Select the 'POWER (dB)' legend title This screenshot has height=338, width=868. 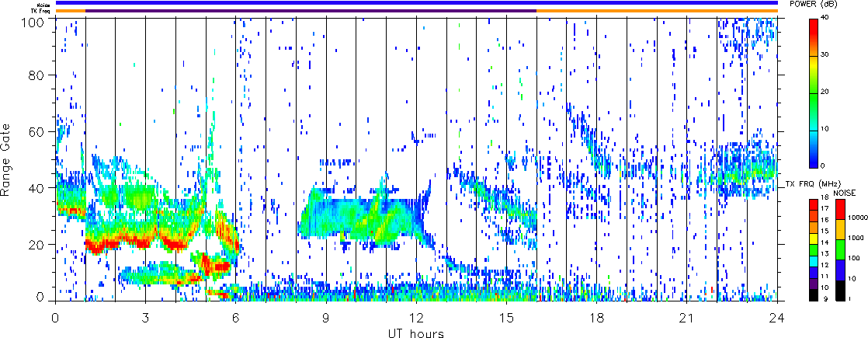814,4
